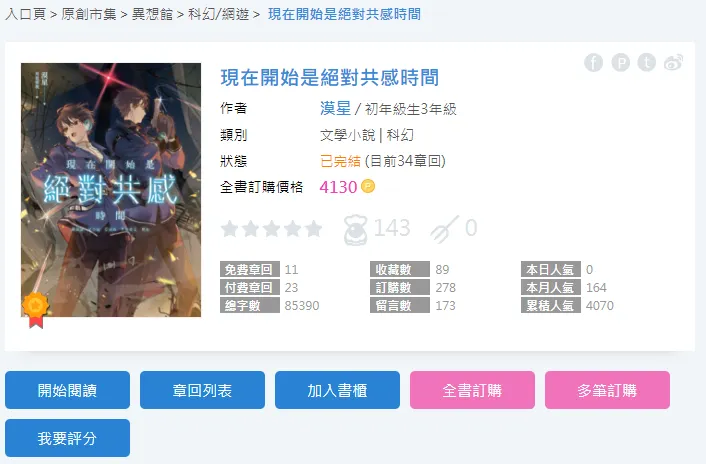Click the pitchfork icon beside 0

pos(445,230)
